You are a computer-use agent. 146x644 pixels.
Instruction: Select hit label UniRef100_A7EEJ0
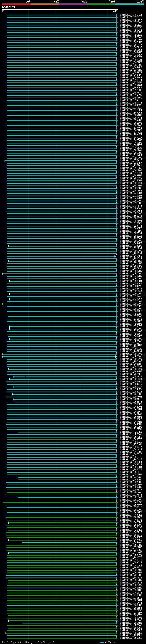pos(131,565)
